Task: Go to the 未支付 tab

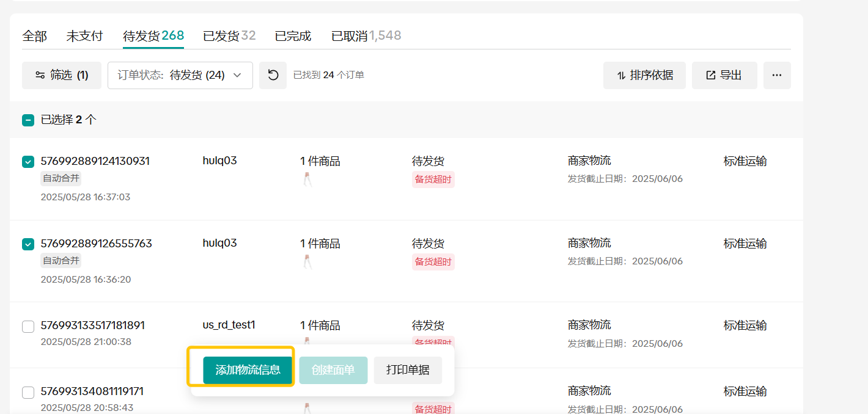Action: click(84, 36)
